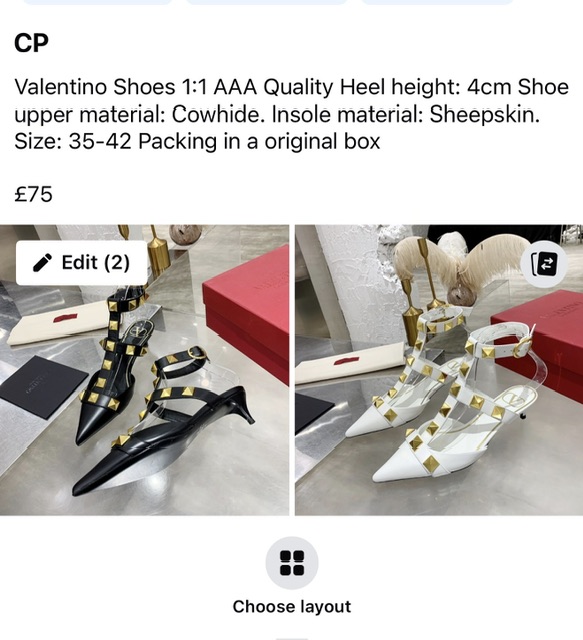Click the Size: 35-42 Packing line
Image resolution: width=583 pixels, height=640 pixels.
197,141
